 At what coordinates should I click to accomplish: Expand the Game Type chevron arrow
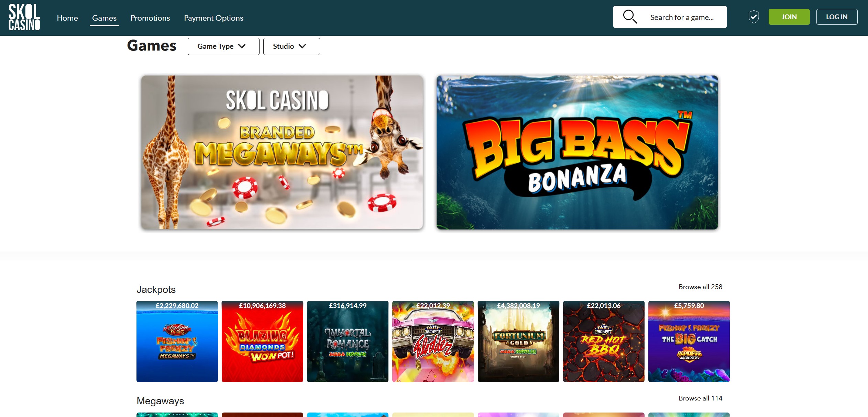click(x=243, y=46)
